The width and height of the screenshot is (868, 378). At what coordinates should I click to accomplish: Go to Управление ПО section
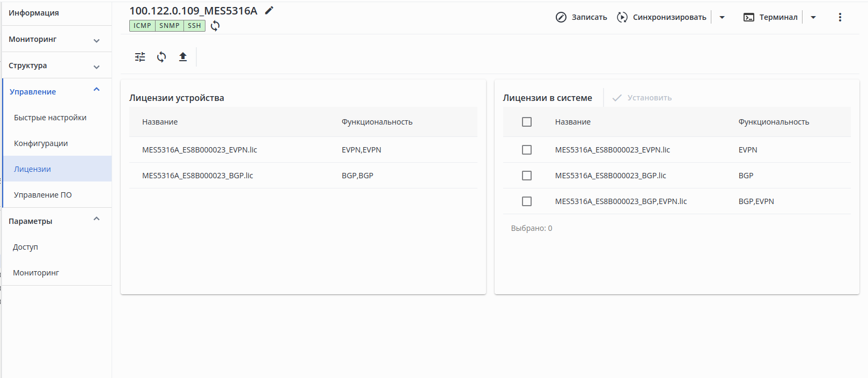coord(43,195)
